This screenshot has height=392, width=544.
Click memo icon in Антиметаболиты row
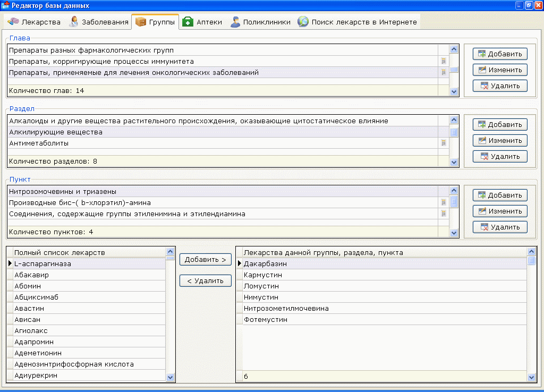(444, 143)
